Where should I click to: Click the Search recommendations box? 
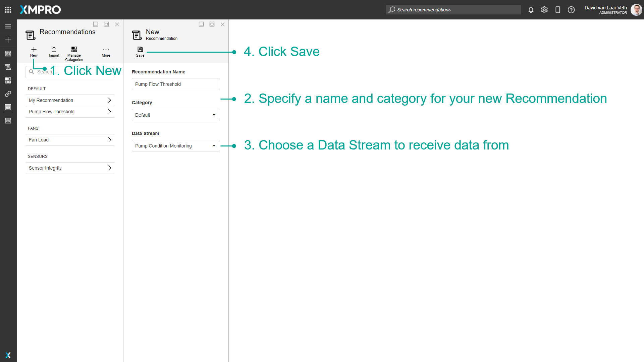(453, 10)
